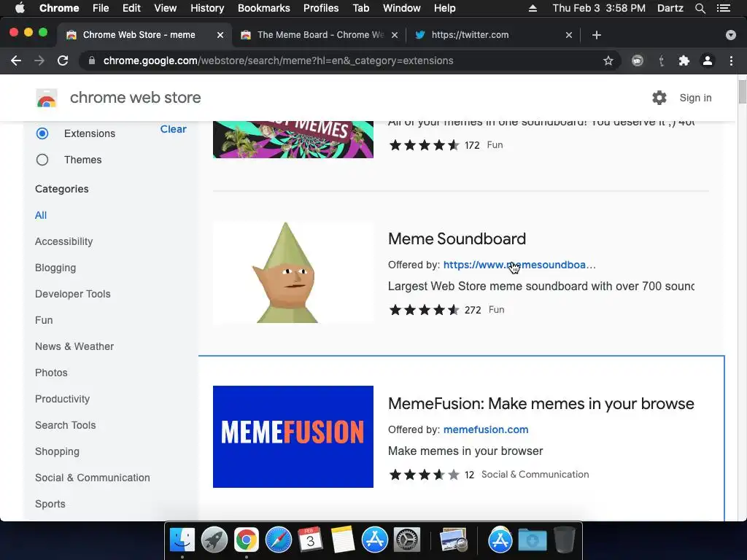Open the MemeFusion logo thumbnail

click(x=293, y=437)
